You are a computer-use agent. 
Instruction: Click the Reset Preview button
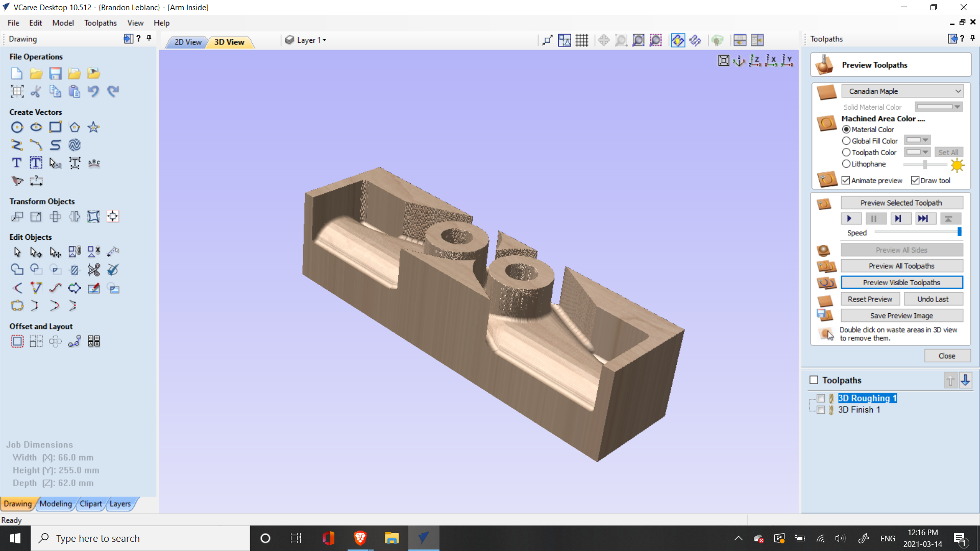[x=870, y=299]
